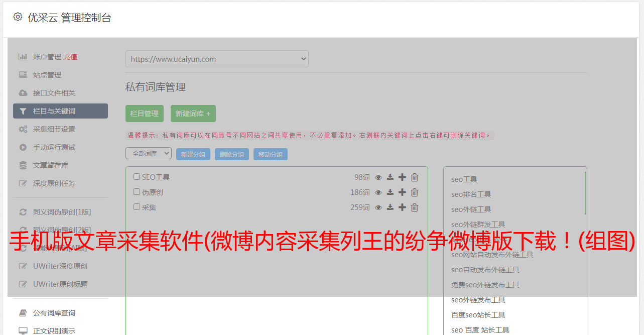Click the trash icon in the 采集 row
The height and width of the screenshot is (335, 644).
point(415,207)
